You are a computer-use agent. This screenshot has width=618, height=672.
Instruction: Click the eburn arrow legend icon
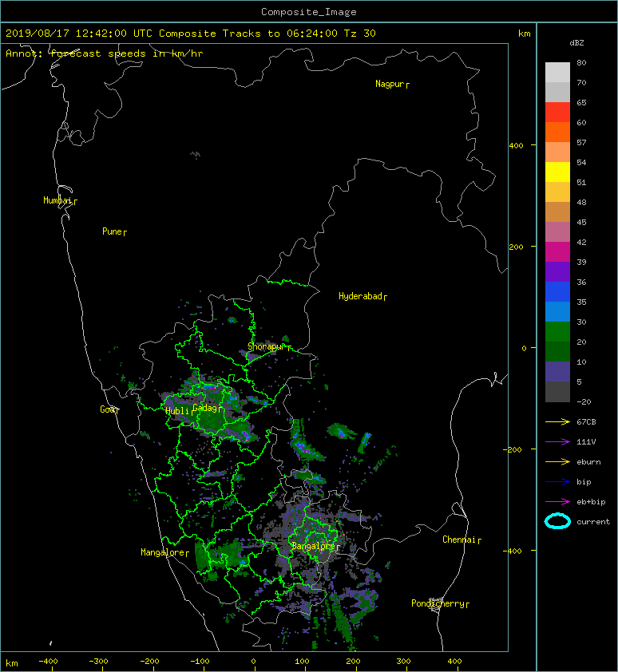[557, 461]
